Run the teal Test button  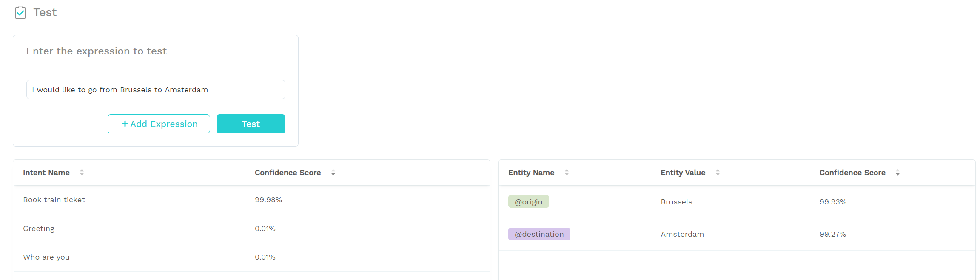(x=251, y=124)
